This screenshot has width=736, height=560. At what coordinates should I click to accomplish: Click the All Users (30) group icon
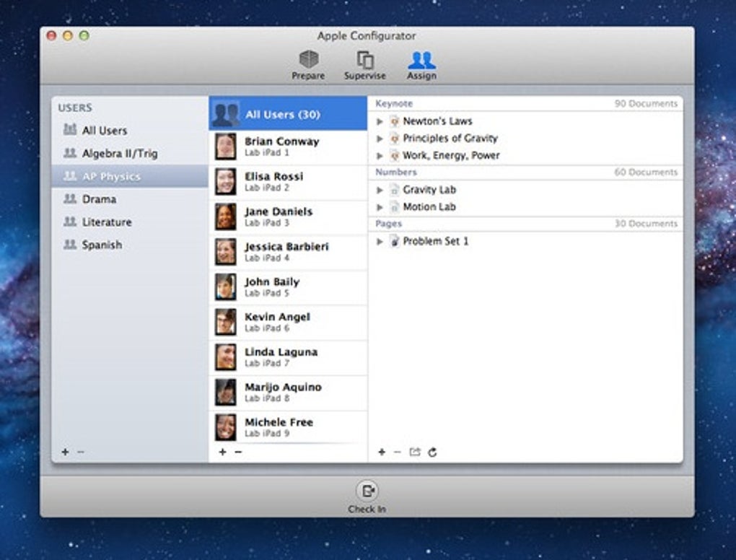coord(226,113)
